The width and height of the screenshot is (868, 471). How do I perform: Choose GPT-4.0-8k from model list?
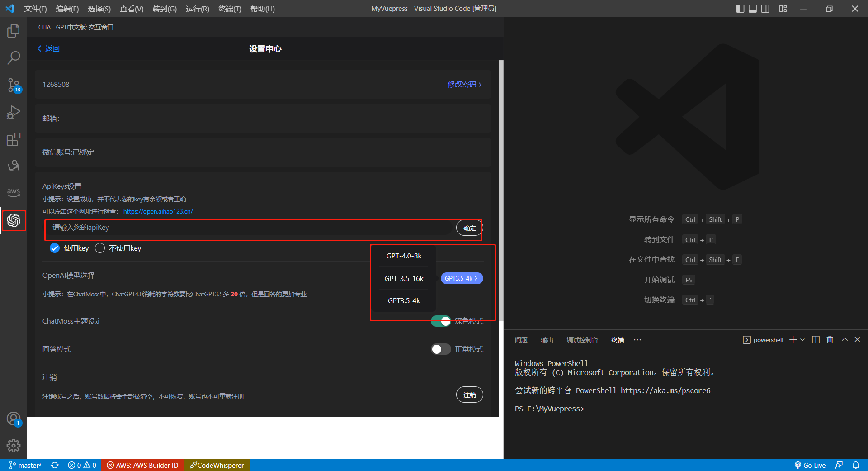coord(404,256)
